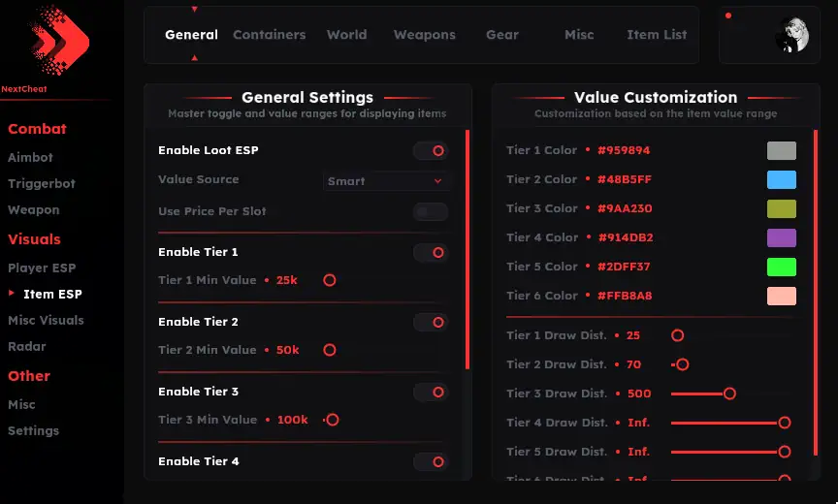Click the Tier 2 Draw Dist. slider handle
The width and height of the screenshot is (838, 504).
click(683, 364)
